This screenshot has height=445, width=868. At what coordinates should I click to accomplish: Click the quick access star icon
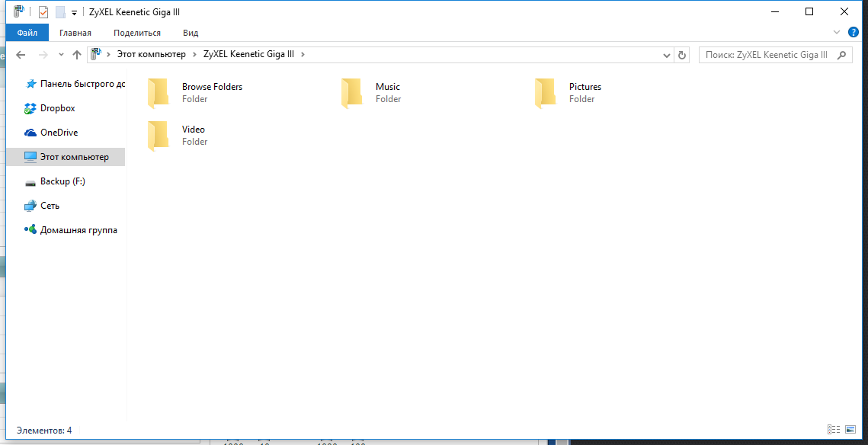31,84
